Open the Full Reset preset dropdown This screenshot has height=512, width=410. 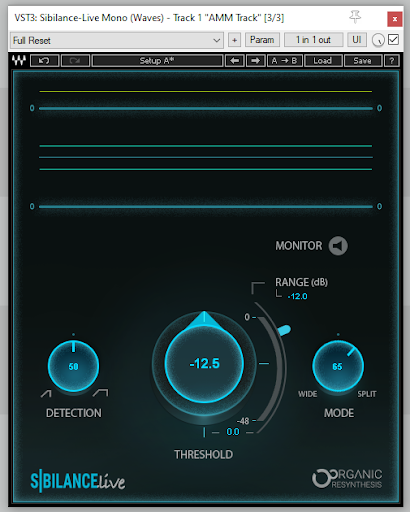[117, 40]
